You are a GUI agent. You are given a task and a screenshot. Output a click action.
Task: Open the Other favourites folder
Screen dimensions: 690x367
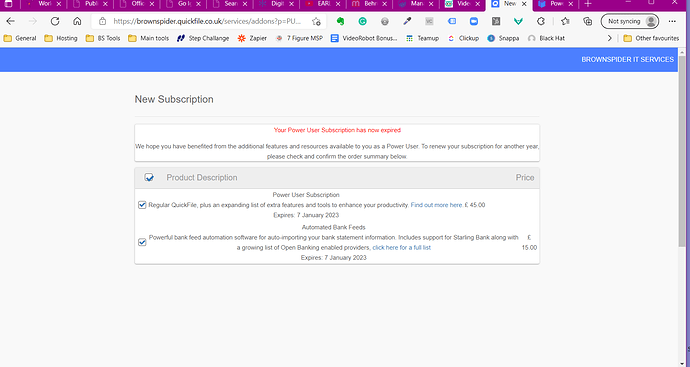(x=651, y=38)
